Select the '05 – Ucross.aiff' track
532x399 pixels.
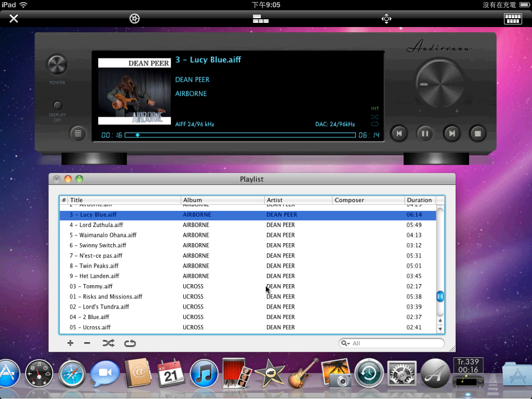248,327
